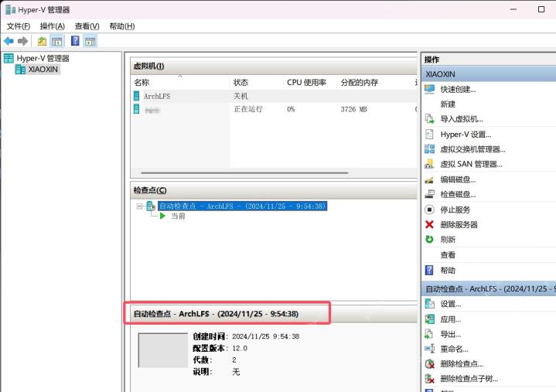This screenshot has width=556, height=392.
Task: Open the 操作(A) menu
Action: click(x=53, y=26)
